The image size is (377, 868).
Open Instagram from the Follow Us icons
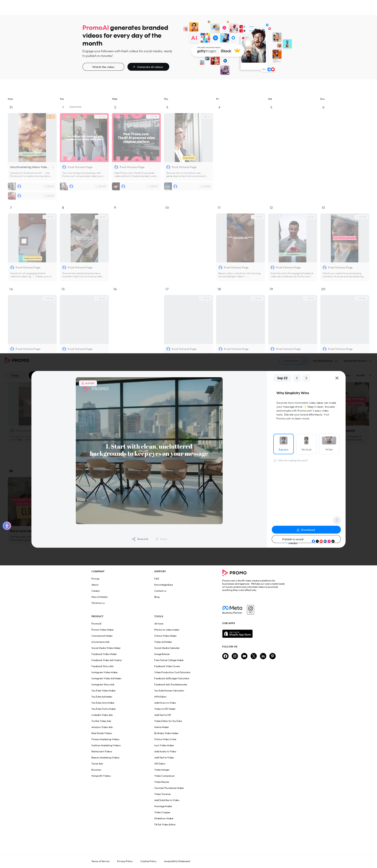click(x=235, y=656)
